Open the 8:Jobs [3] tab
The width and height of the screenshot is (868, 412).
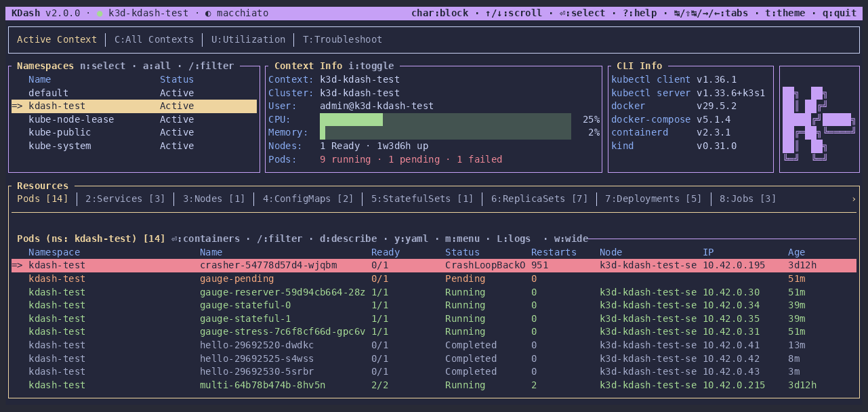click(748, 199)
